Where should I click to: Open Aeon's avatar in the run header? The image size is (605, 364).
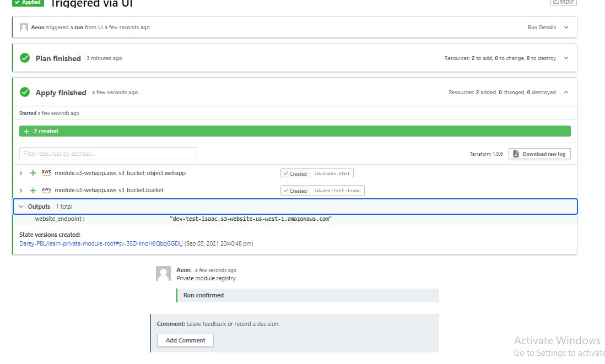tap(23, 26)
